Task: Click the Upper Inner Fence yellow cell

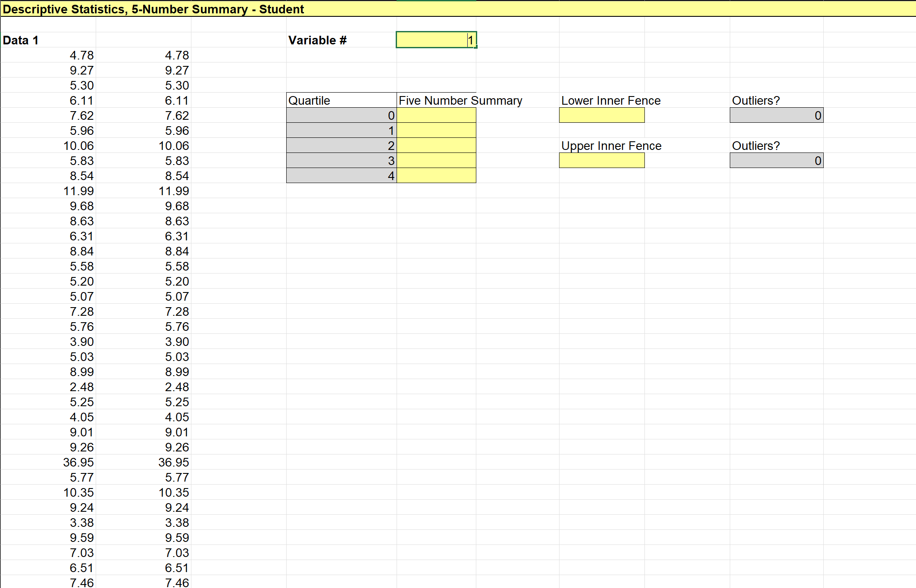Action: tap(601, 161)
